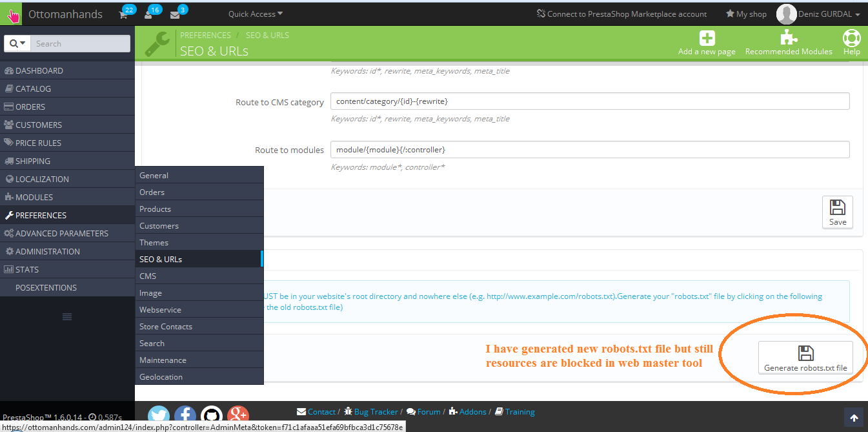The image size is (868, 432).
Task: Open ORDERS in the sidebar
Action: point(67,107)
